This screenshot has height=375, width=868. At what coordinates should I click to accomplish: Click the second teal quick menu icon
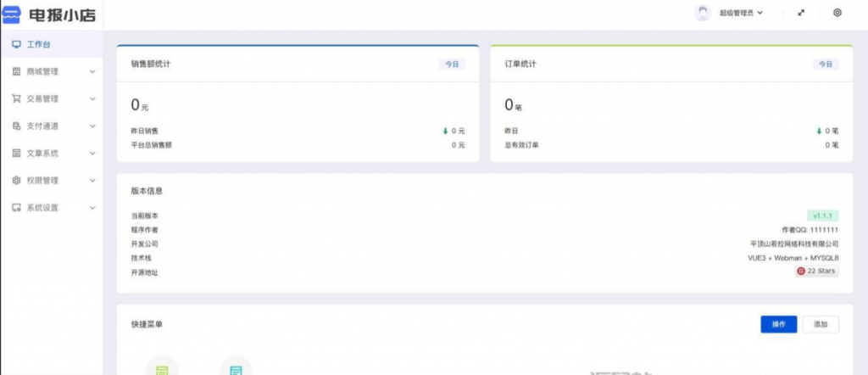coord(236,368)
